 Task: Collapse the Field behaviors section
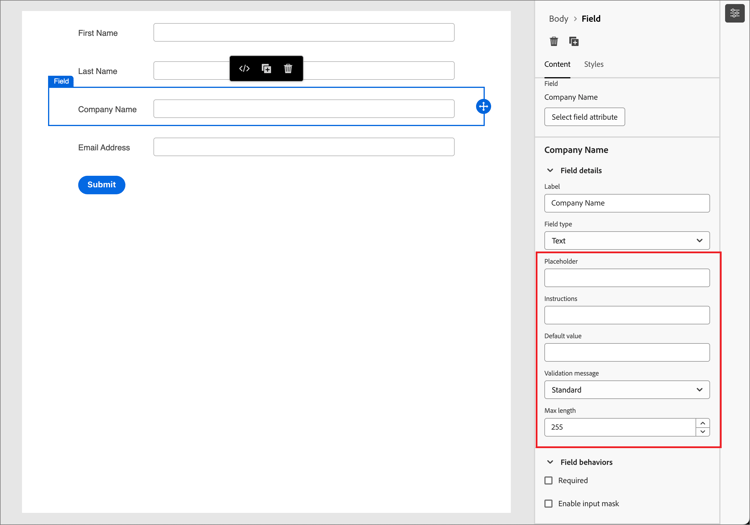click(x=550, y=462)
